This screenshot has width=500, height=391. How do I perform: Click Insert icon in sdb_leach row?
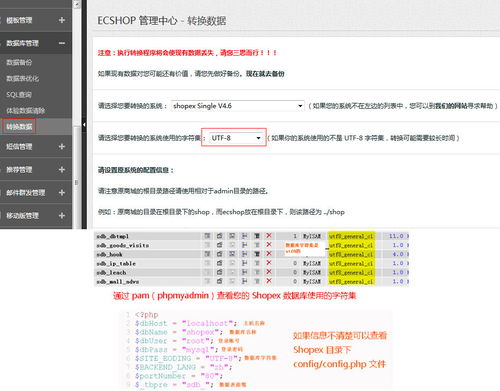pos(244,272)
